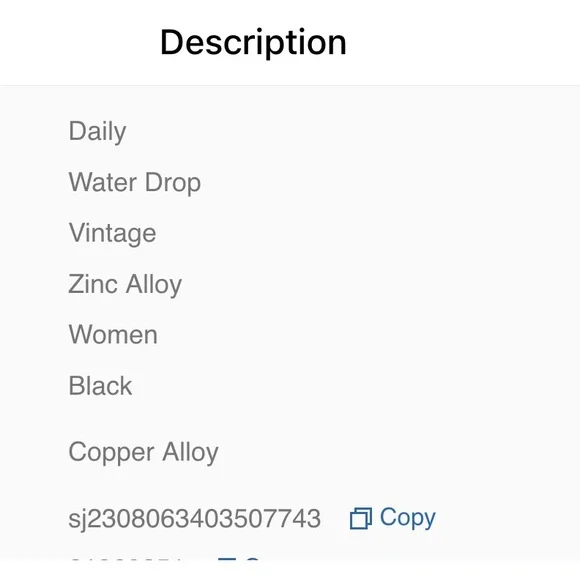
Task: Select the sj2308063403507743 product code
Action: point(195,519)
